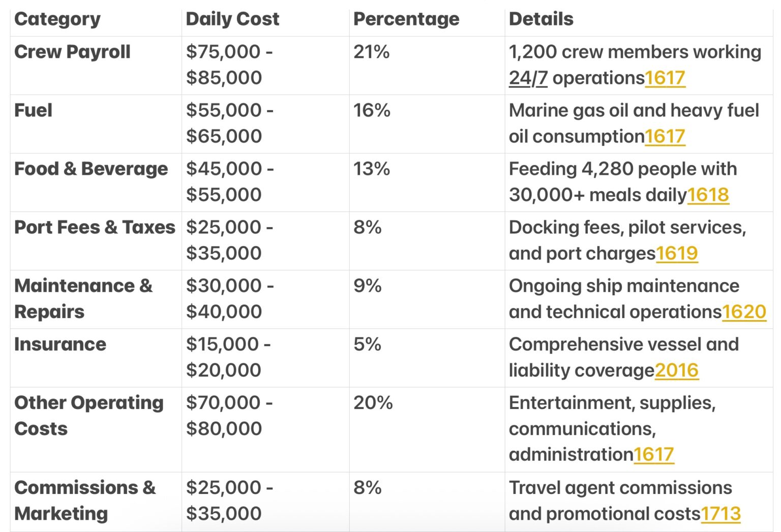Click the Fuel category cell

[34, 111]
